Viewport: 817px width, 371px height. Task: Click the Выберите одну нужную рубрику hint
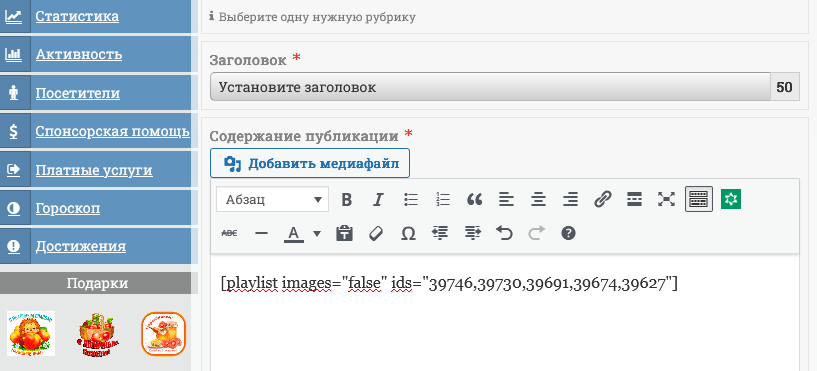pyautogui.click(x=317, y=17)
